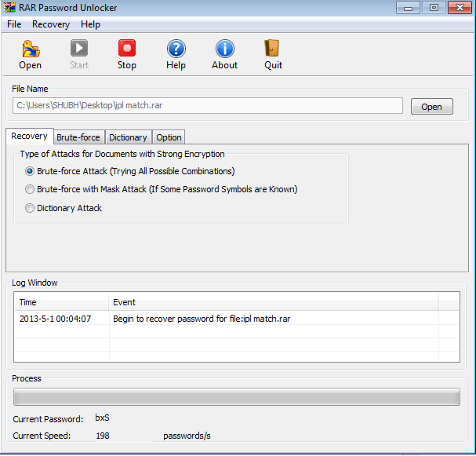Maximize the RAR Password Unlocker window

click(434, 8)
